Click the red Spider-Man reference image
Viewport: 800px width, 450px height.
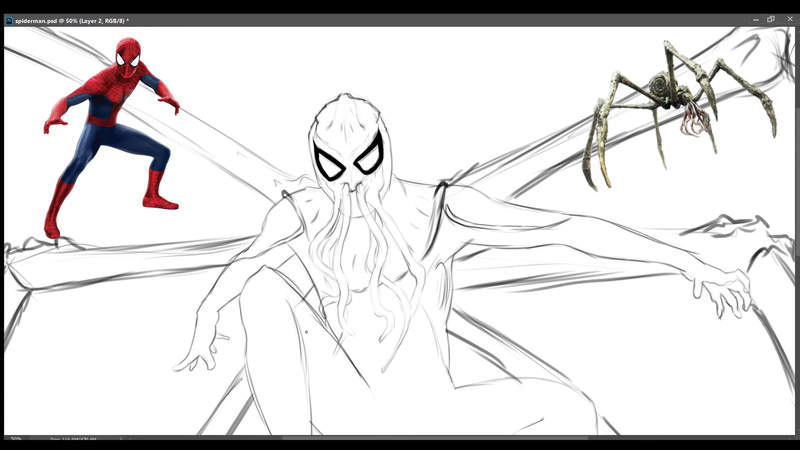click(110, 130)
